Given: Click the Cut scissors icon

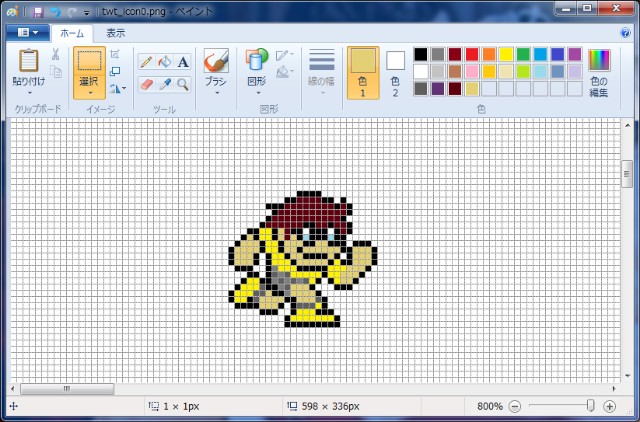Looking at the screenshot, I should tap(56, 54).
